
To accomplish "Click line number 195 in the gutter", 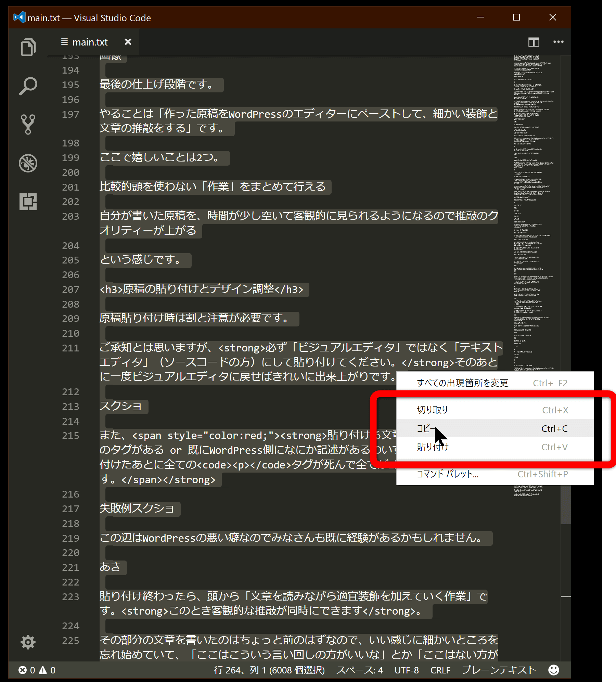I will pos(70,85).
